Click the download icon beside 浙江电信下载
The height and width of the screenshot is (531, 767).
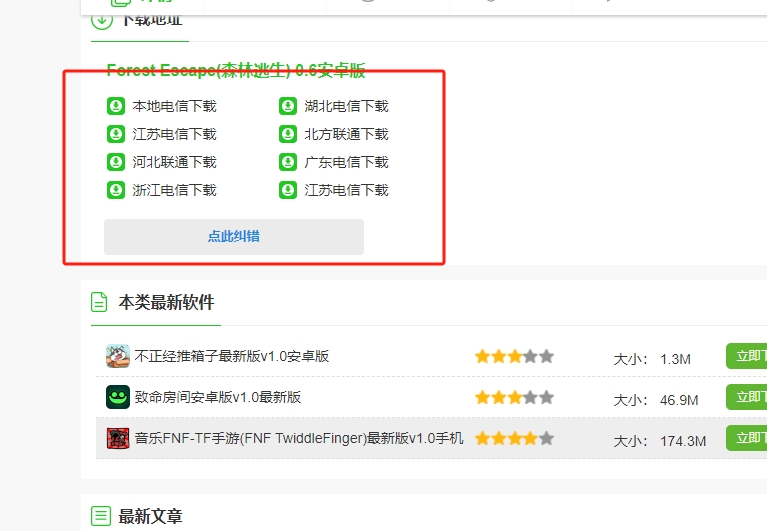116,190
